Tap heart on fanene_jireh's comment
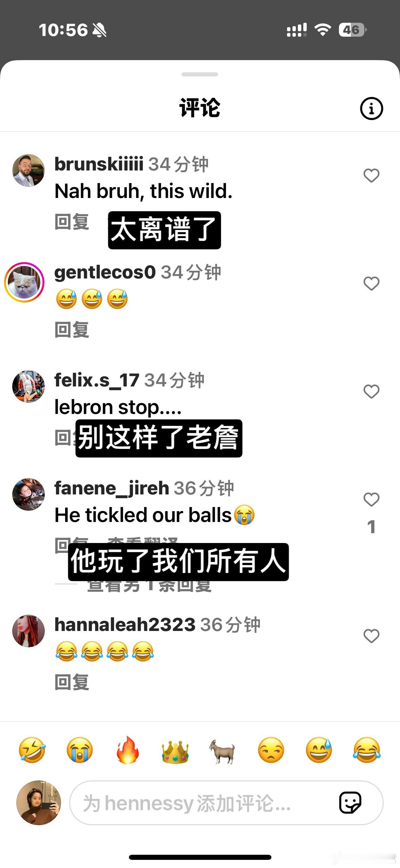The width and height of the screenshot is (400, 868). [371, 500]
